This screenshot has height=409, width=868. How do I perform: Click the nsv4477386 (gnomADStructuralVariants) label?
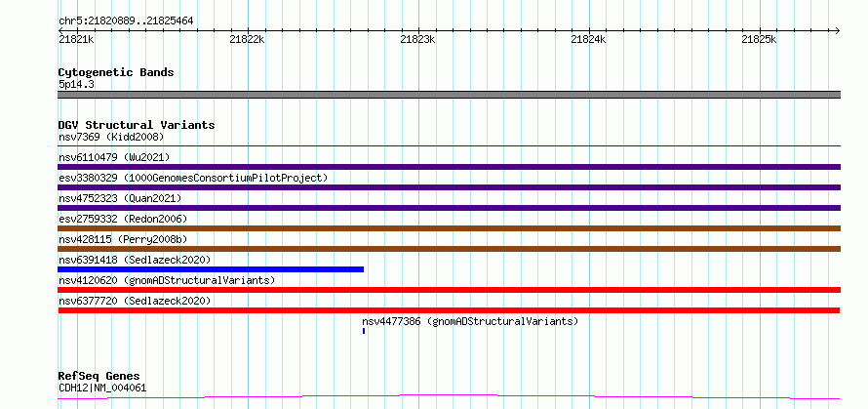pyautogui.click(x=470, y=321)
